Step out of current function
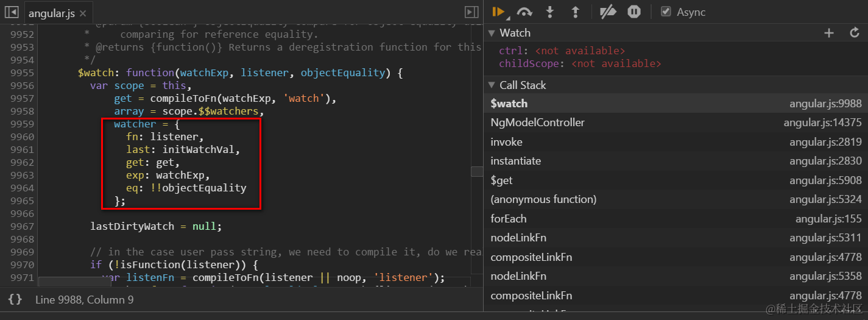The height and width of the screenshot is (320, 868). pyautogui.click(x=574, y=12)
